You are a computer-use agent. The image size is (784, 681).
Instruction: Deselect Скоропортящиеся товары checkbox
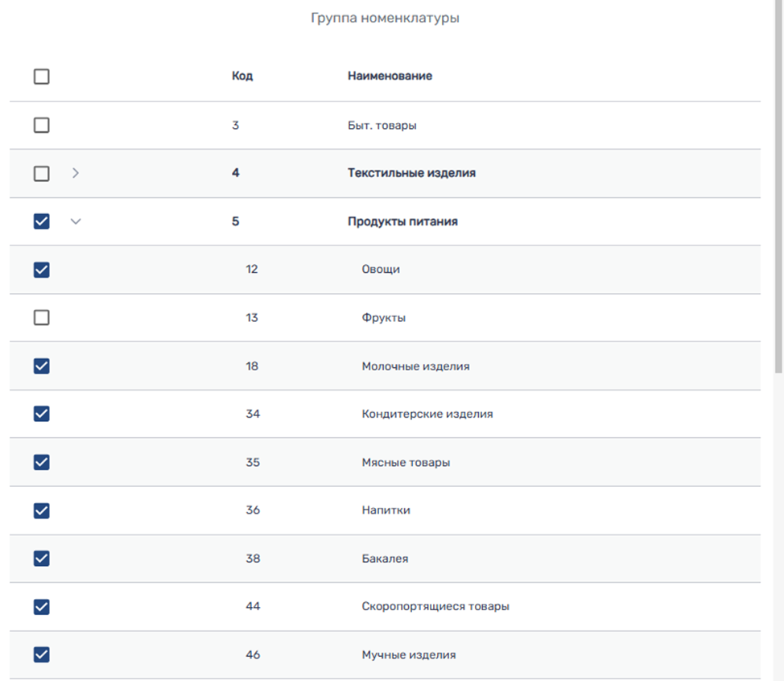point(42,606)
